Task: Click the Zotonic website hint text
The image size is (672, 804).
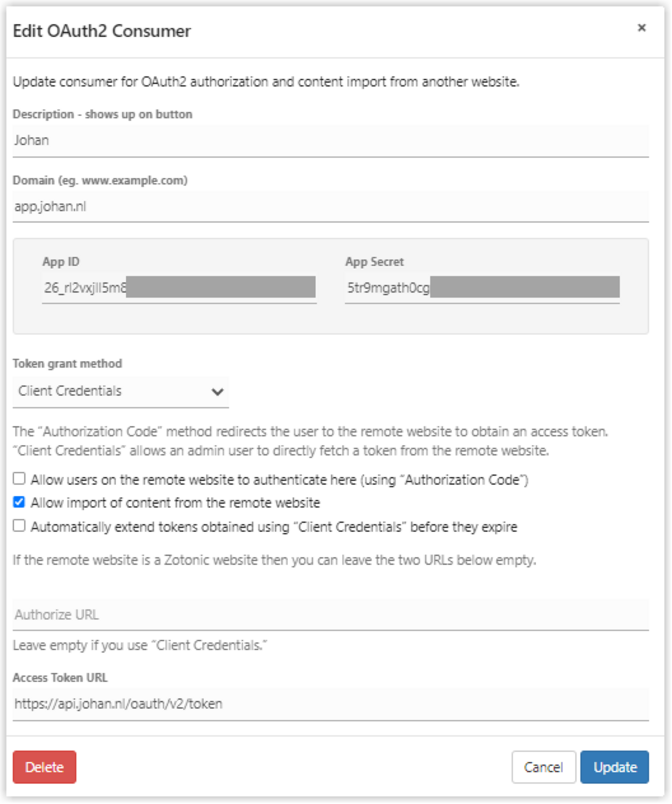Action: tap(274, 561)
